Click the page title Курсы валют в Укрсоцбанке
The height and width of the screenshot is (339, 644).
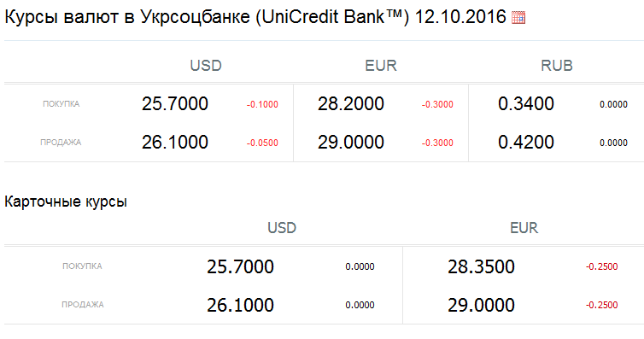point(127,17)
